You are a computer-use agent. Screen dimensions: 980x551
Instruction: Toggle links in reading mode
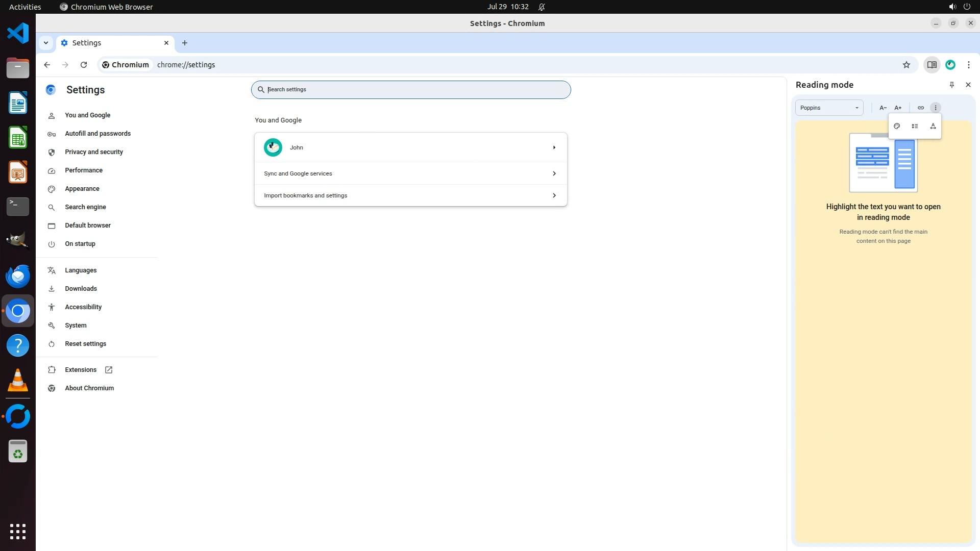920,108
